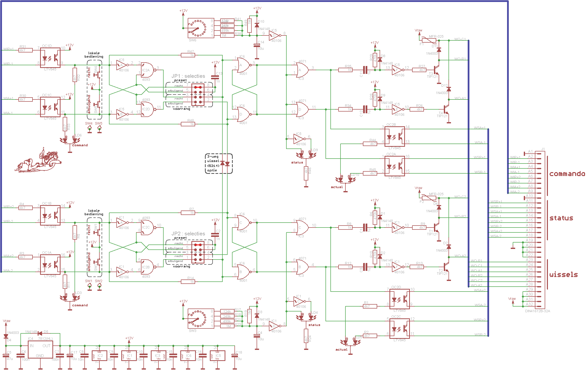Click connector pin label A16
588x375 pixels.
(529, 225)
